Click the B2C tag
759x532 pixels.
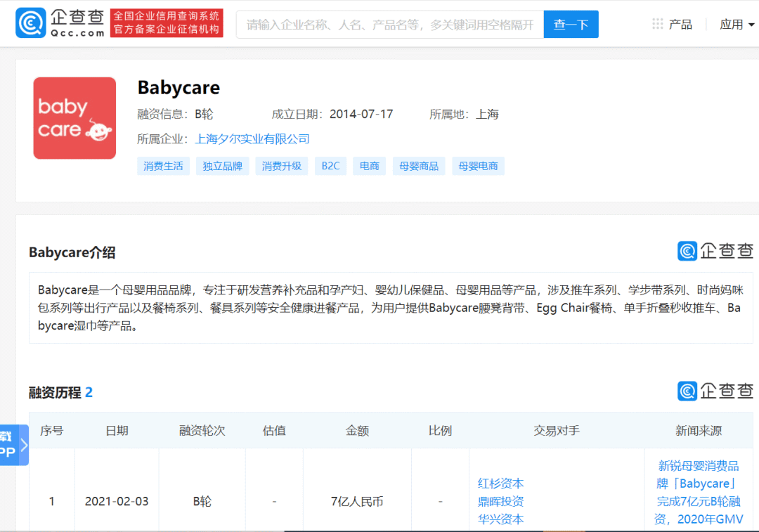[330, 167]
